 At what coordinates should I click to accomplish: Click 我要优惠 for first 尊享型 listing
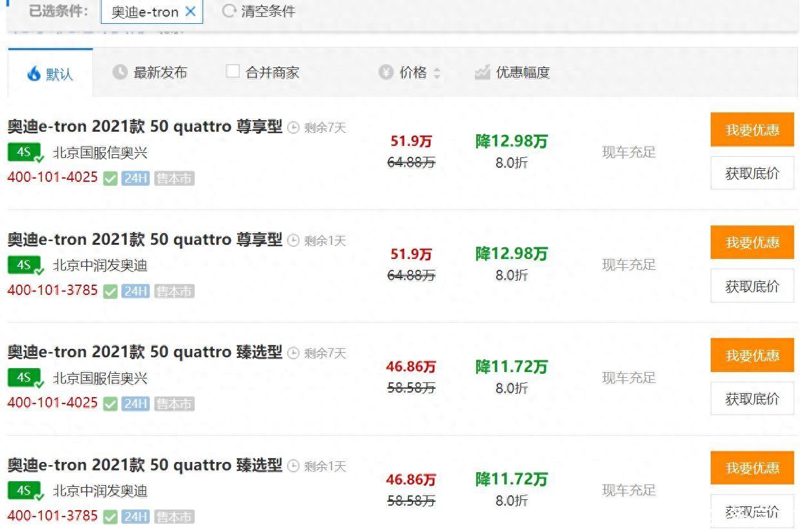(x=752, y=130)
